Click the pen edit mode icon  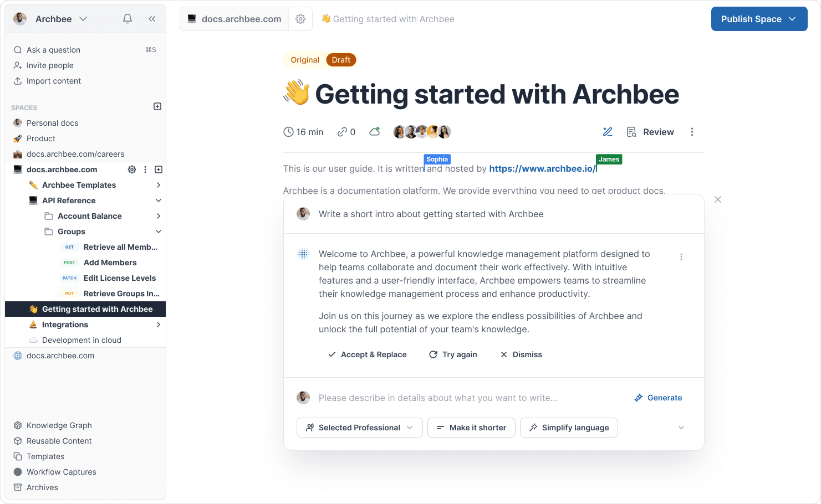(608, 132)
